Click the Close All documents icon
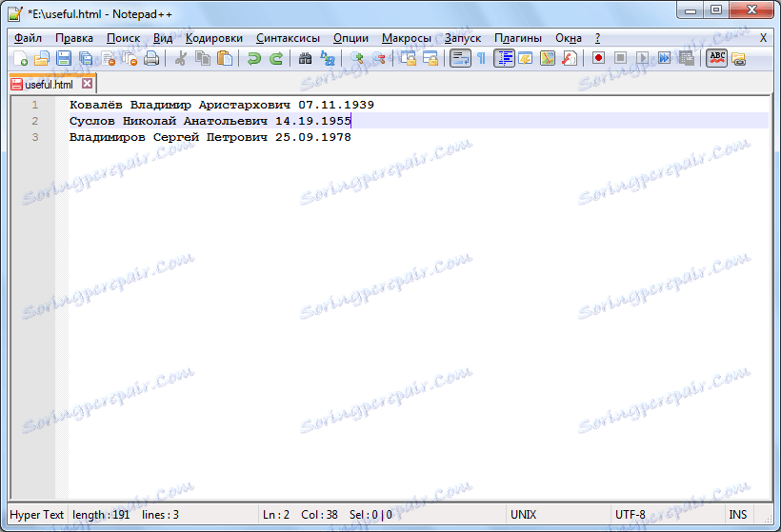 (130, 59)
